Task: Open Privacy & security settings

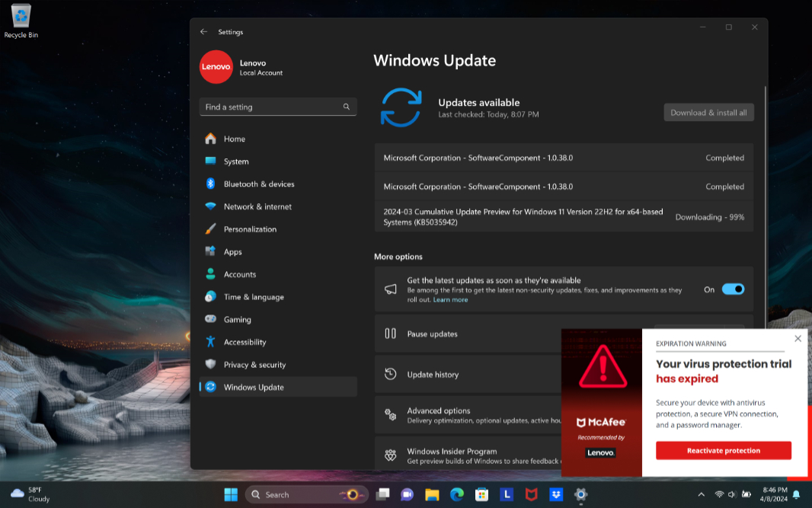Action: pyautogui.click(x=254, y=365)
